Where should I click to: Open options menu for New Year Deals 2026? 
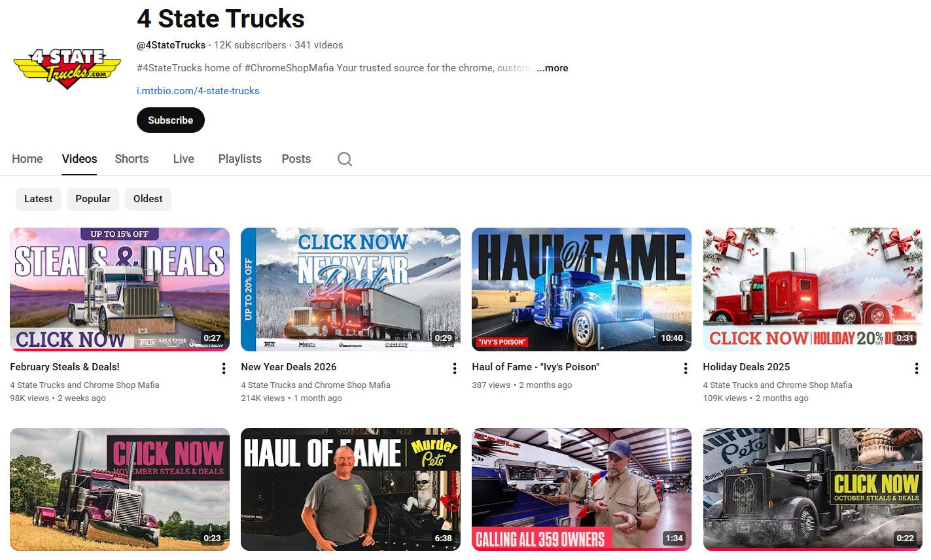pyautogui.click(x=455, y=368)
